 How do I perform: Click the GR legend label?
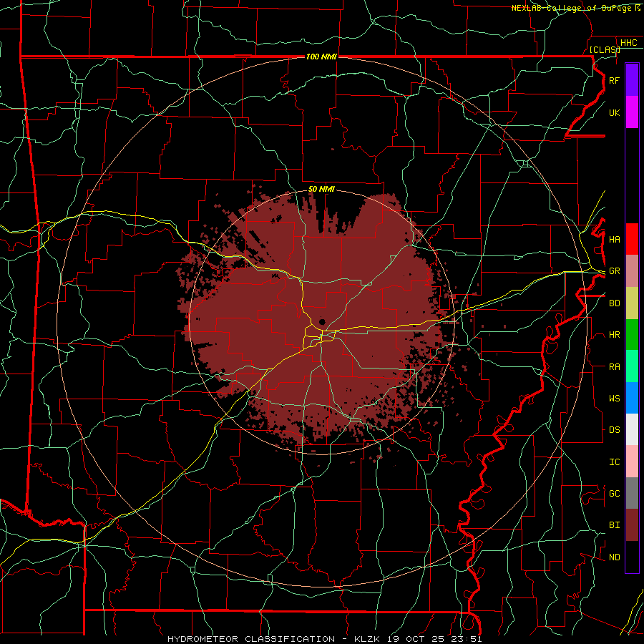[614, 271]
